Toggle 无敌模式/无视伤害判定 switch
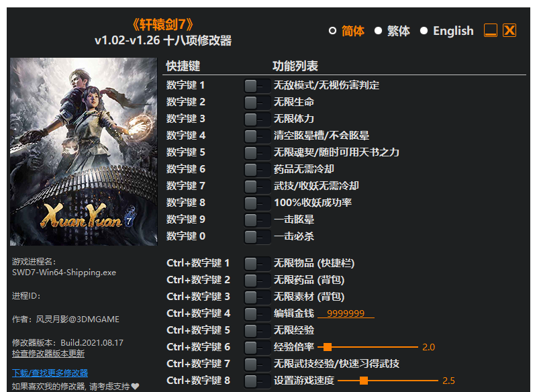Viewport: 539px width, 392px height. (x=257, y=86)
